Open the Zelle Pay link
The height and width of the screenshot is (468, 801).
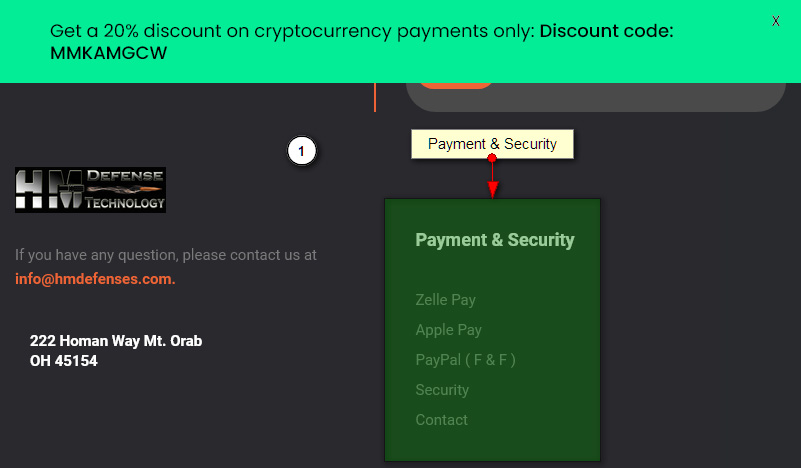445,299
